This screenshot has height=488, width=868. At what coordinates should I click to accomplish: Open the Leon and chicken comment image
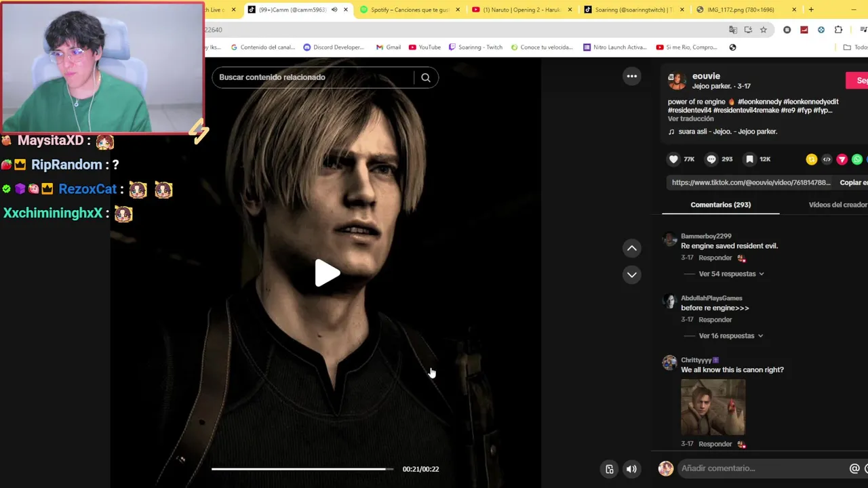713,407
